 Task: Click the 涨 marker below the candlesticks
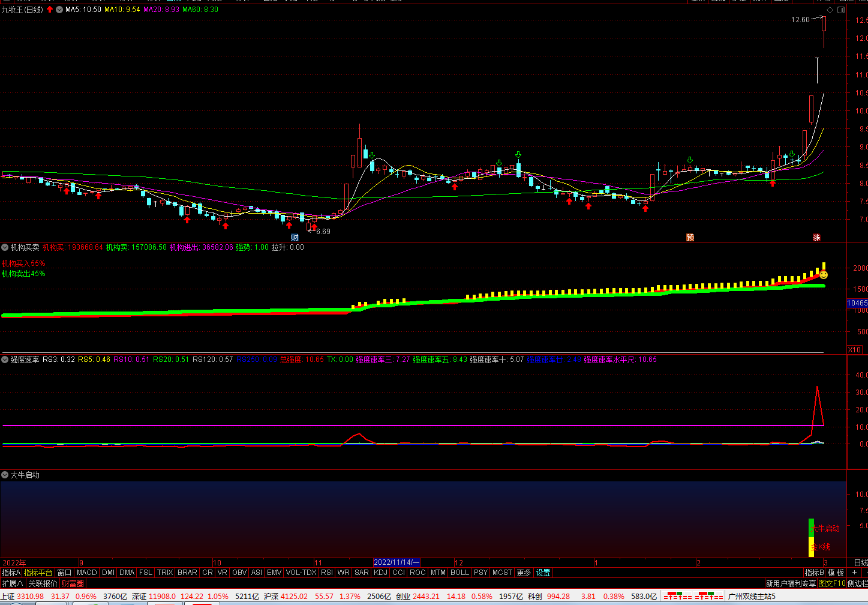(816, 238)
